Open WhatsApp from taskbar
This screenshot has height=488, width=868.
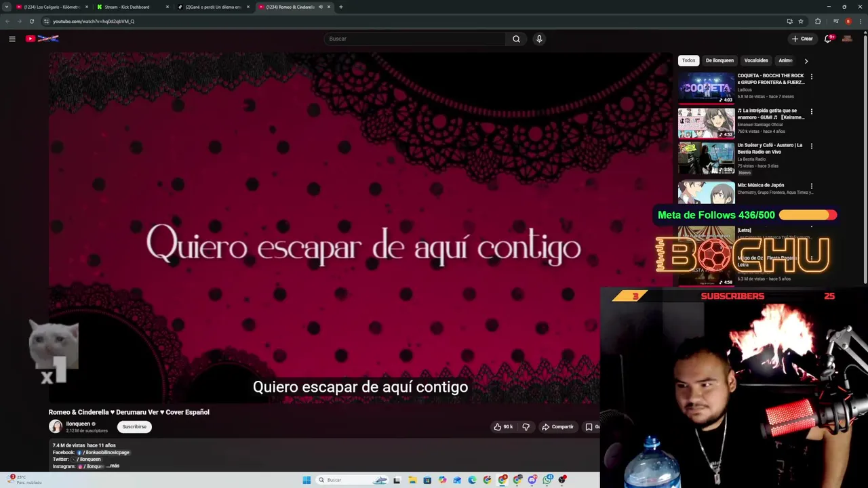coord(547,480)
